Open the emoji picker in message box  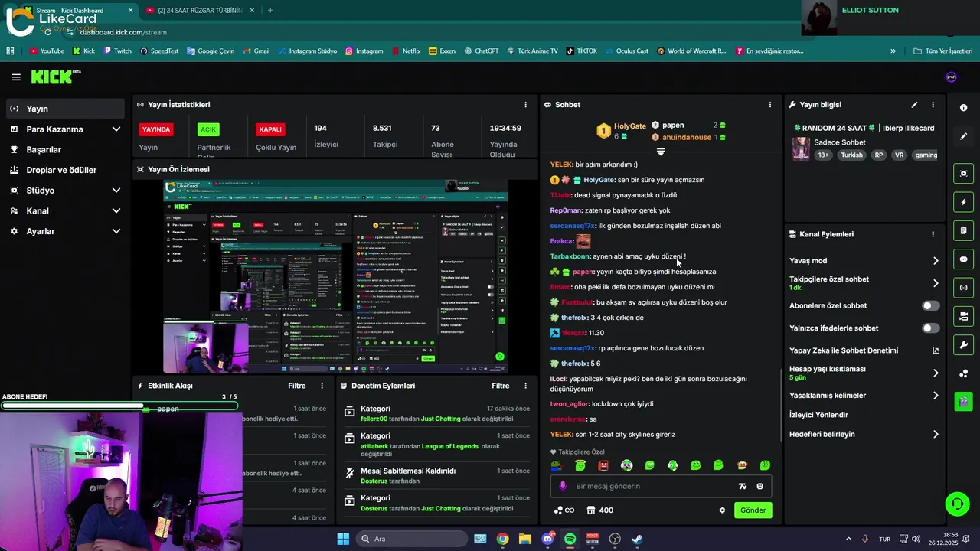click(x=760, y=487)
